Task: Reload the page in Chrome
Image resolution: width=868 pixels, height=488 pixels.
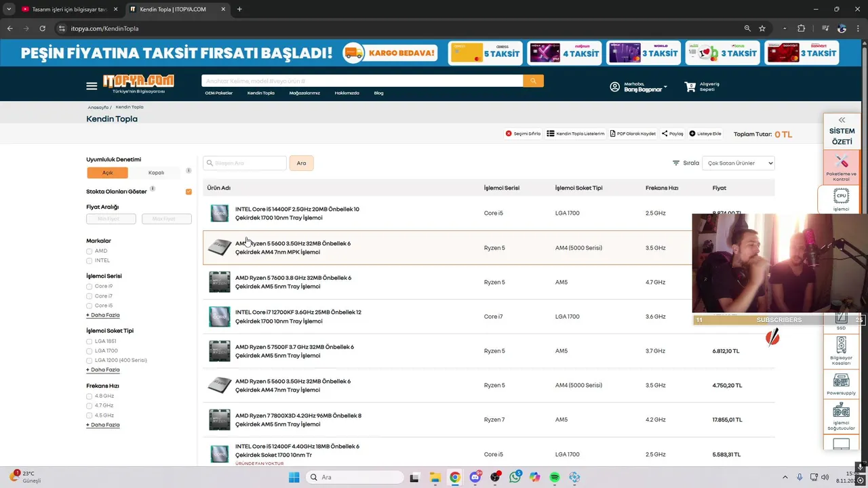Action: point(42,28)
